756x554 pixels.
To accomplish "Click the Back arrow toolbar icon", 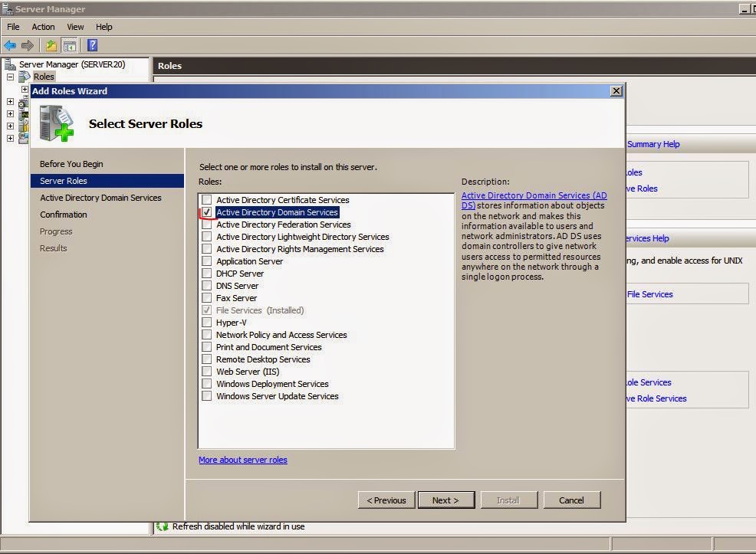I will tap(10, 45).
